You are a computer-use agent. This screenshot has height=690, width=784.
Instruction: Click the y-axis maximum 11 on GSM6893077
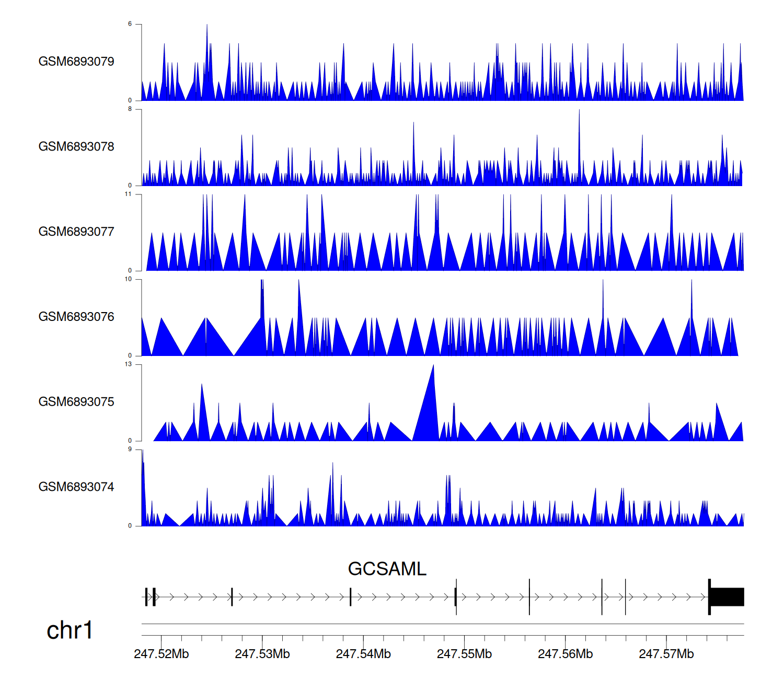pyautogui.click(x=128, y=194)
